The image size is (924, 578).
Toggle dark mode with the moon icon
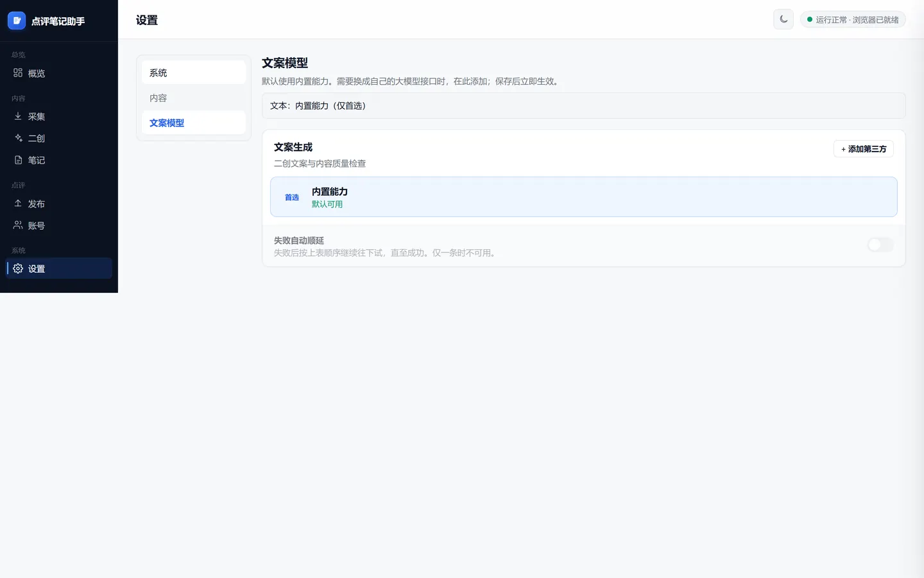coord(783,19)
